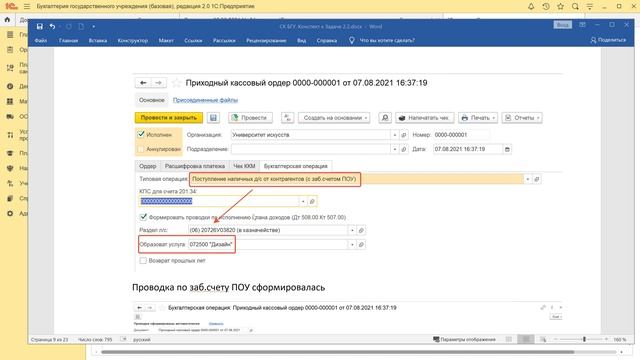Toggle the 'Возврат прошлых лет' checkbox
The image size is (640, 360).
tap(143, 260)
